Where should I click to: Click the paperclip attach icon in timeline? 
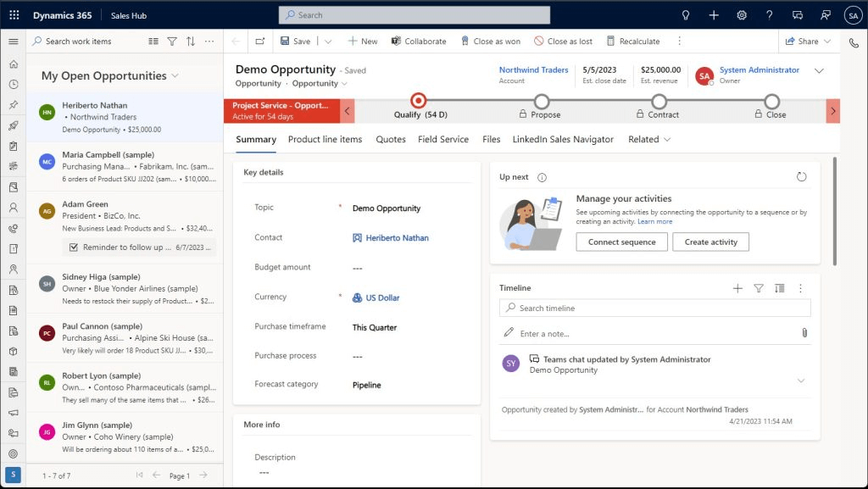[x=804, y=333]
